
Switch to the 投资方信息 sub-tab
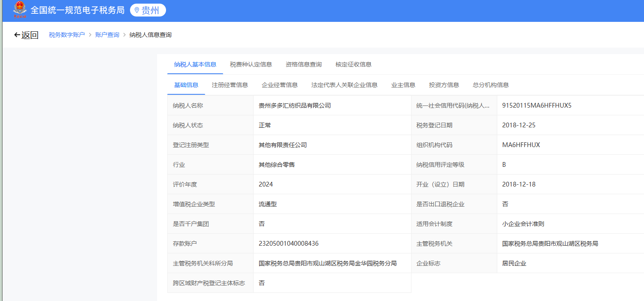pos(444,85)
